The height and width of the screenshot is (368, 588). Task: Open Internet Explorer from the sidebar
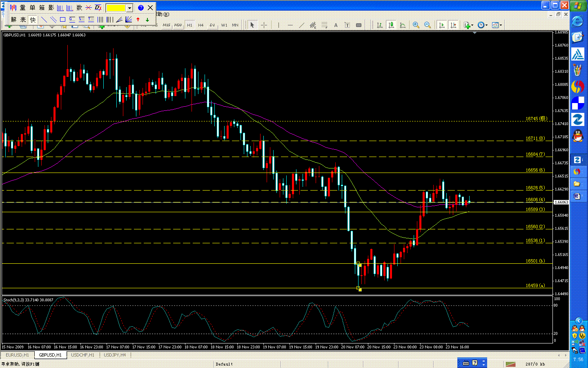pyautogui.click(x=578, y=21)
